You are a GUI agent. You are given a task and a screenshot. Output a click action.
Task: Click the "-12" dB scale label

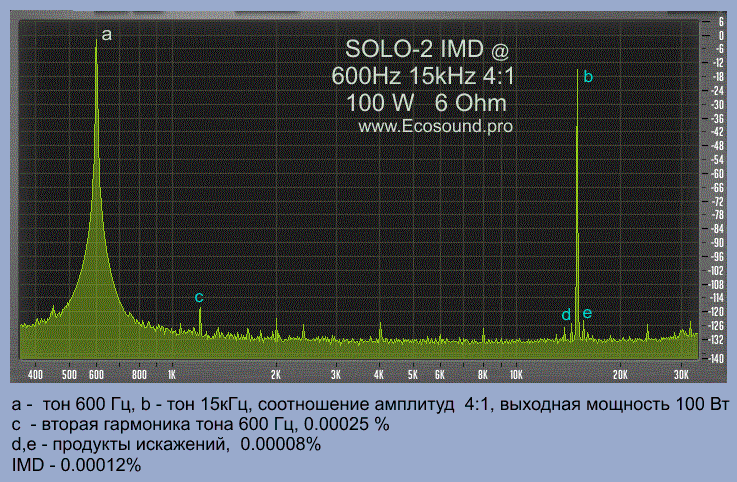click(x=718, y=63)
